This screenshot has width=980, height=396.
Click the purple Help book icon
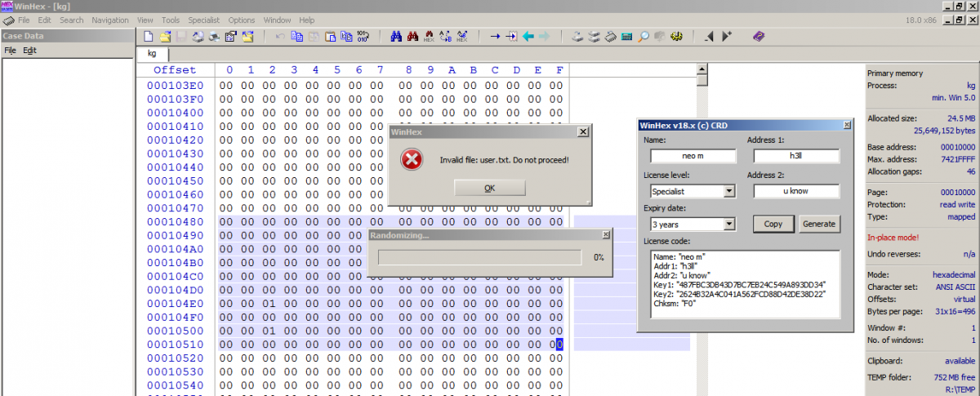click(759, 37)
